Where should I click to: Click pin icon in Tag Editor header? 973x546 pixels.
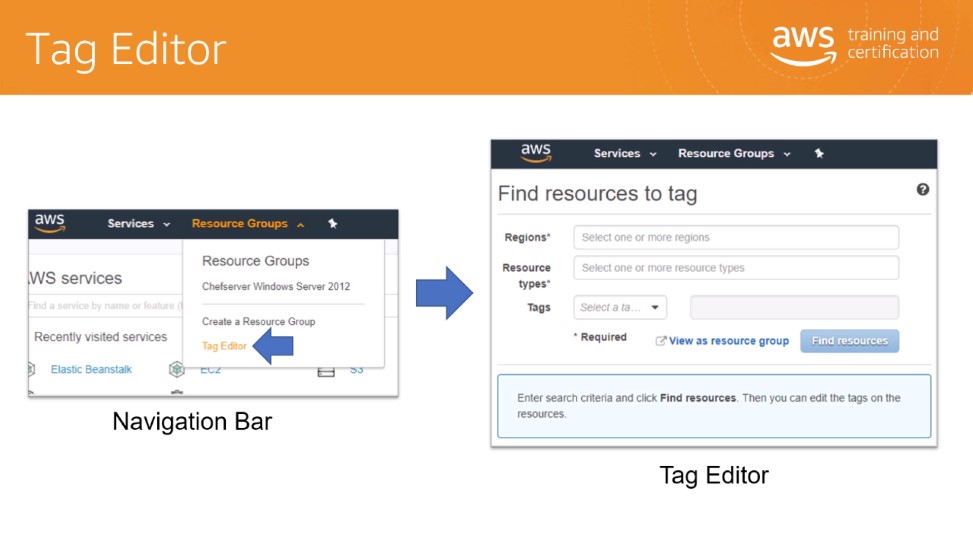point(819,153)
